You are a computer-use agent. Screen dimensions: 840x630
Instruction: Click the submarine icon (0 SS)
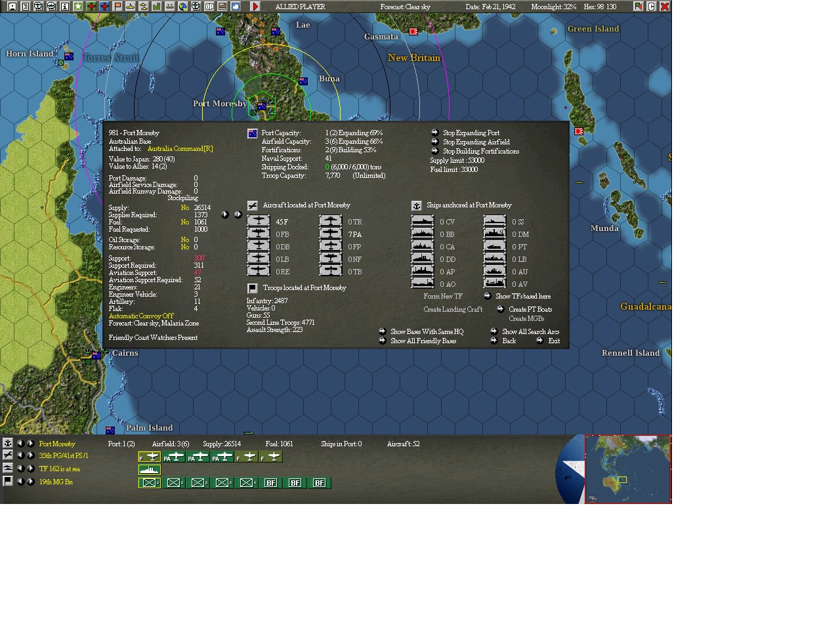(494, 221)
